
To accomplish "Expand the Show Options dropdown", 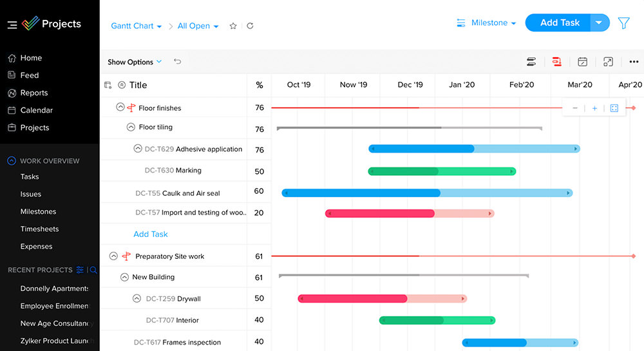I will click(135, 62).
